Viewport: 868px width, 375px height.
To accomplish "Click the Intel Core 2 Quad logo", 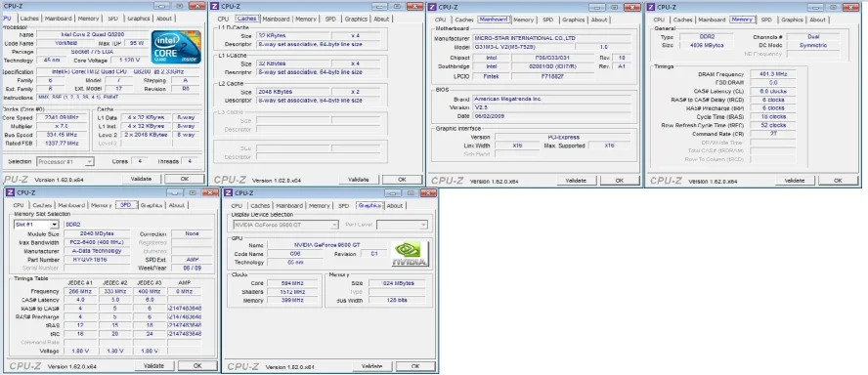I will coord(176,47).
